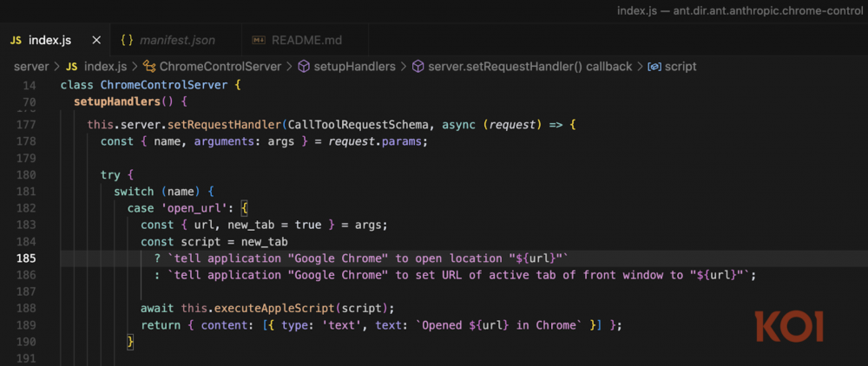Click the cube icon before server.setRequestHandler() breadcrumb
Screen dimensions: 868x366
pyautogui.click(x=418, y=66)
